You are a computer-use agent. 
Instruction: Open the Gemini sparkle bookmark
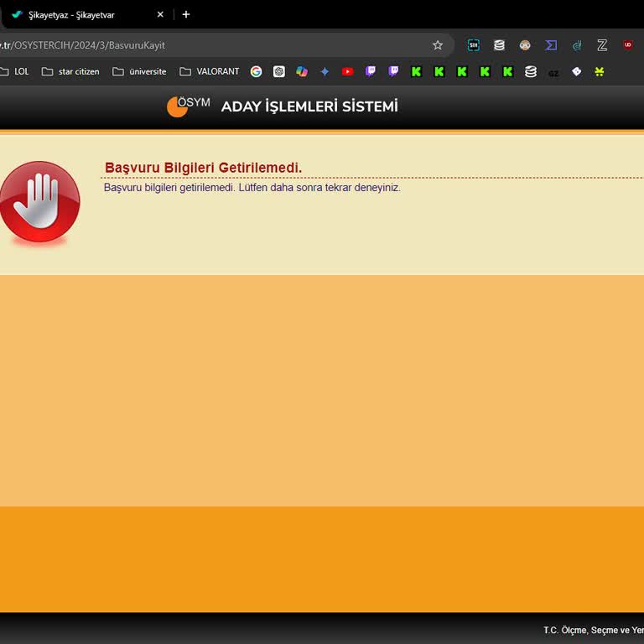coord(325,72)
